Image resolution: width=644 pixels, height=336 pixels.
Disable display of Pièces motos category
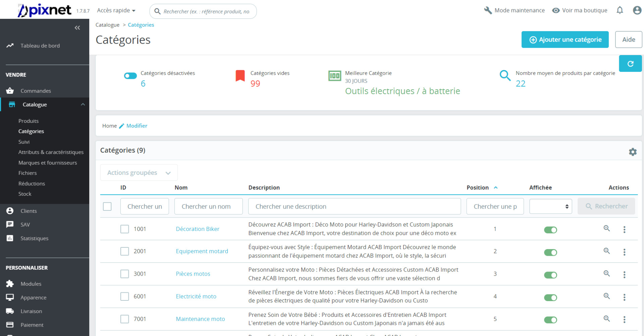550,275
